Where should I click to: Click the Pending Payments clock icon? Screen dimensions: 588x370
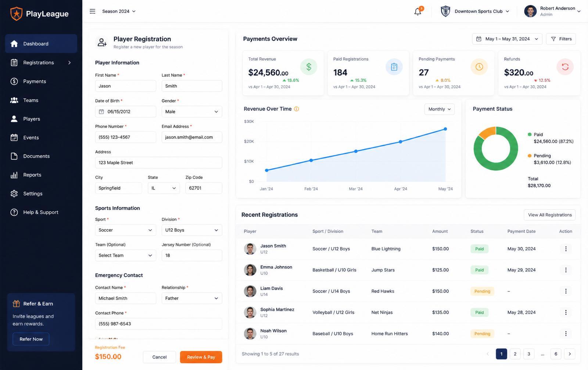pos(479,67)
